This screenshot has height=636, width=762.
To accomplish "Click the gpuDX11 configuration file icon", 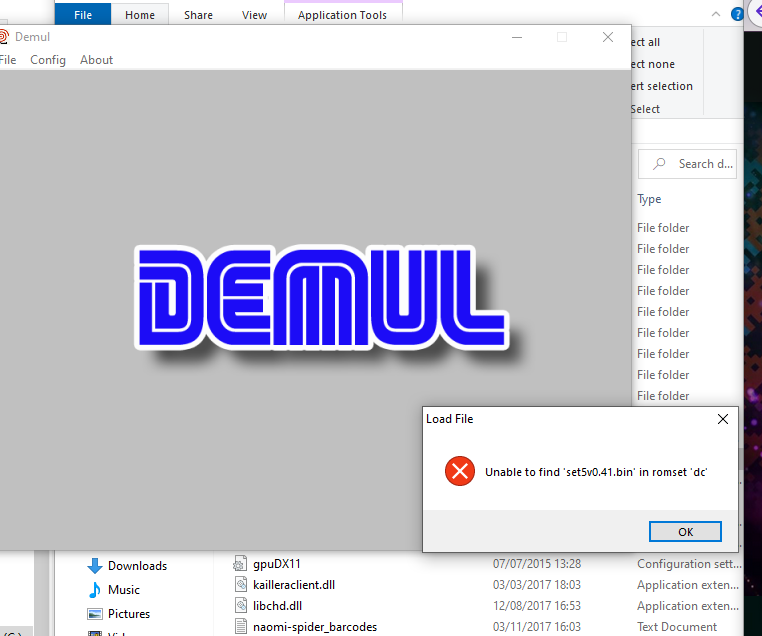I will (240, 564).
